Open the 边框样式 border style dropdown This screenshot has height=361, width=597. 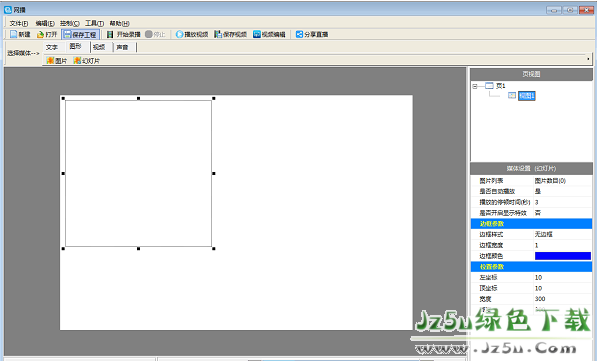click(x=562, y=234)
